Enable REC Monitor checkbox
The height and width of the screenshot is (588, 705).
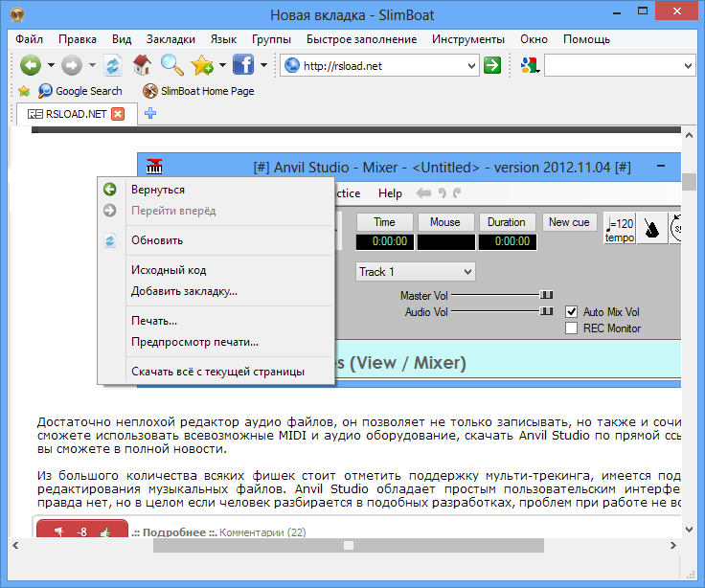point(572,328)
